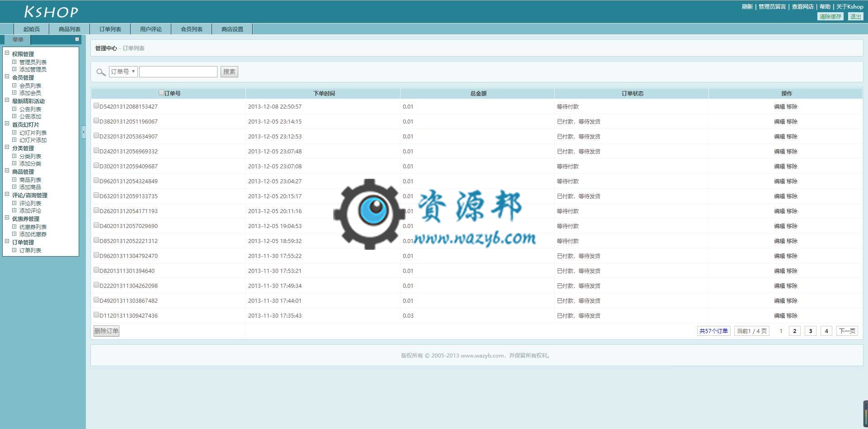Click the icon beside 添加分类

pos(14,163)
